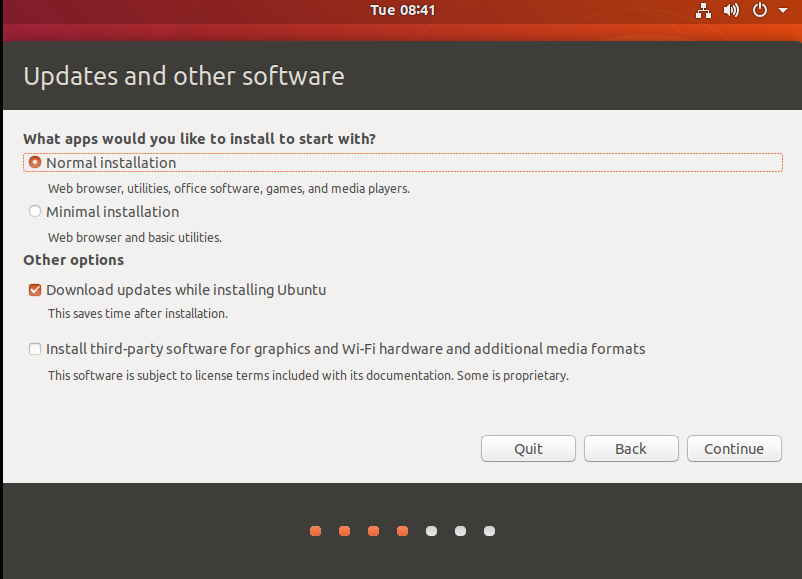This screenshot has height=579, width=802.
Task: Enable Install third-party software checkbox
Action: click(36, 349)
